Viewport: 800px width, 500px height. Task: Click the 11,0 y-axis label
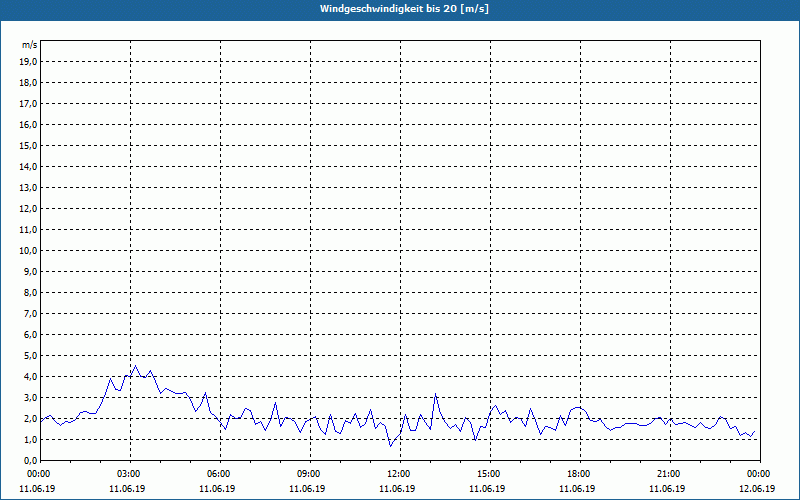coord(28,230)
